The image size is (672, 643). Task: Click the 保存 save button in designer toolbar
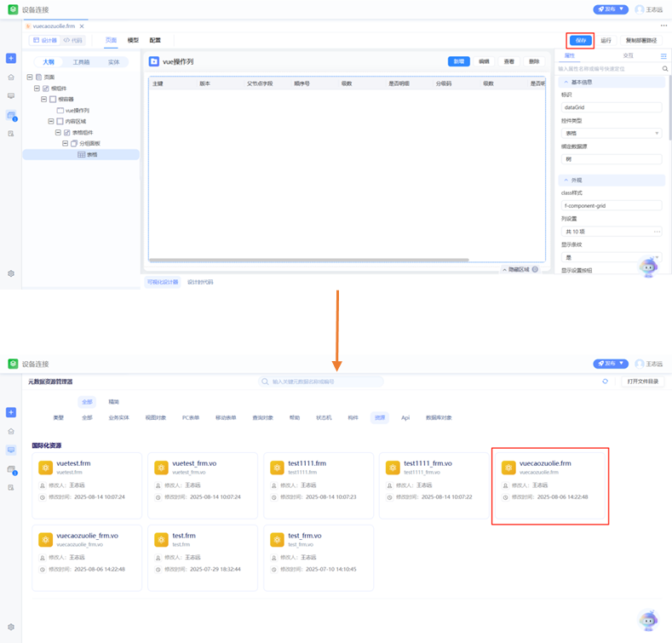(580, 40)
